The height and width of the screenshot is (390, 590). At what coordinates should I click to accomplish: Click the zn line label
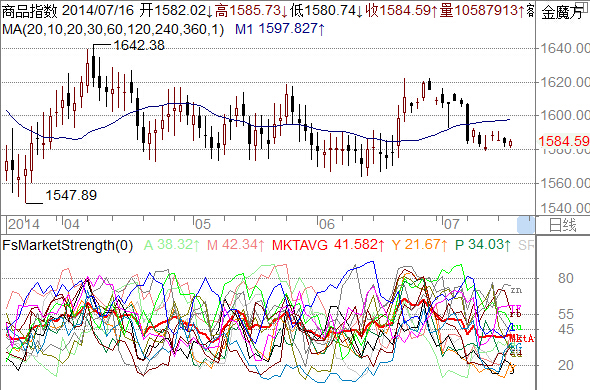[516, 290]
